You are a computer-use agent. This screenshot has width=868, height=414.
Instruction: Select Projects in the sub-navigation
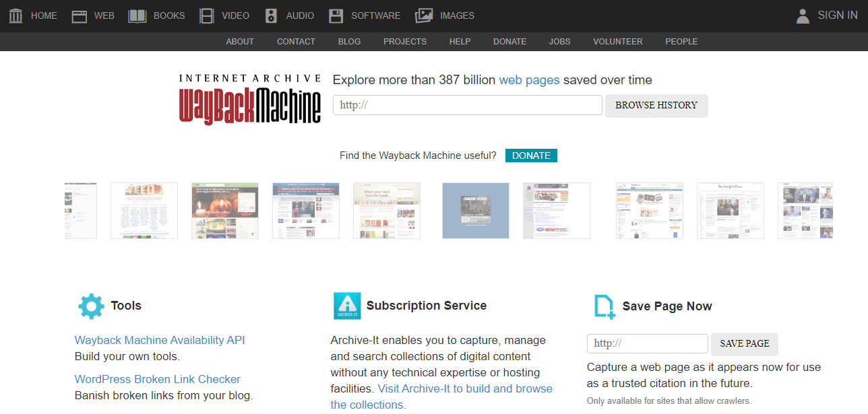tap(405, 42)
